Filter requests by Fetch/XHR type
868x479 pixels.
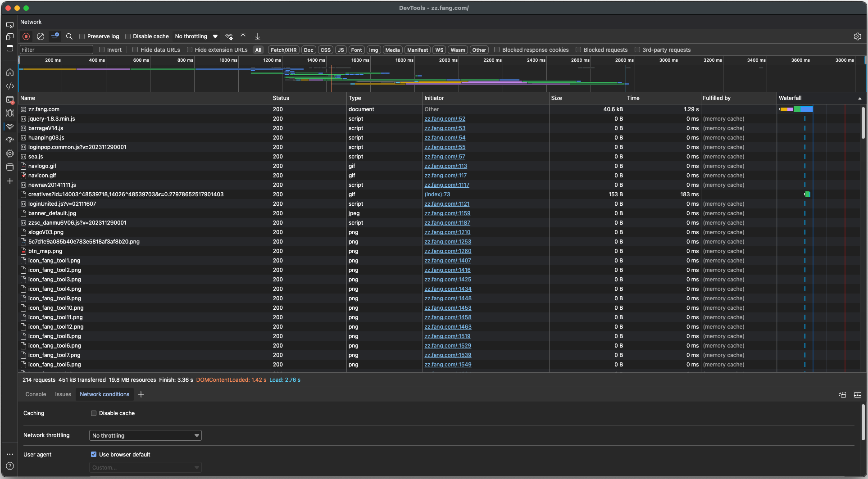[283, 50]
